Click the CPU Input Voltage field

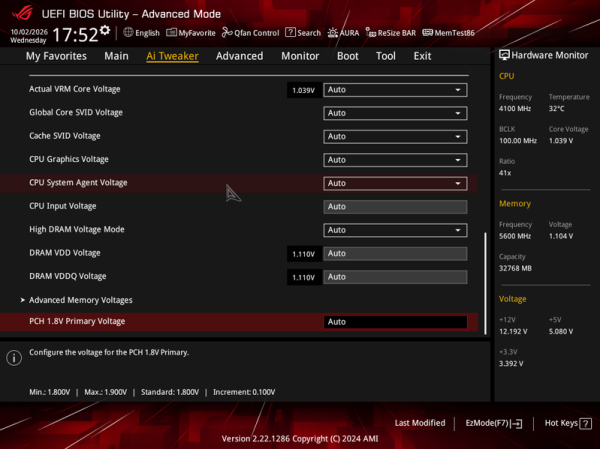(395, 207)
